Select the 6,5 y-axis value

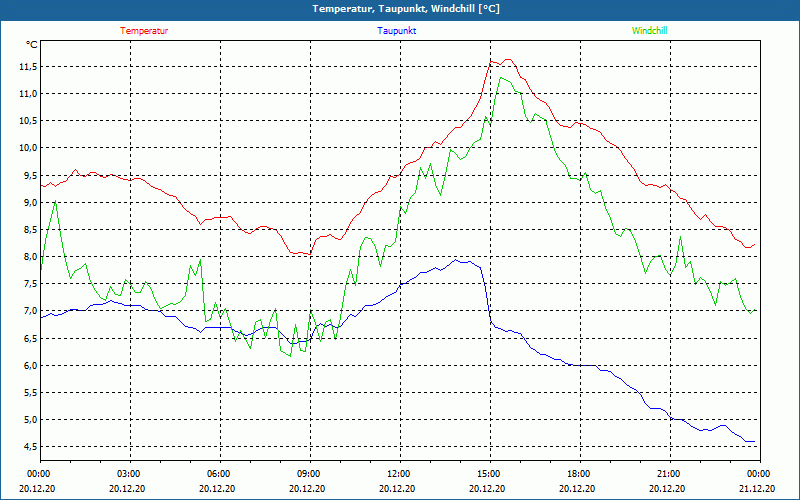coord(30,338)
